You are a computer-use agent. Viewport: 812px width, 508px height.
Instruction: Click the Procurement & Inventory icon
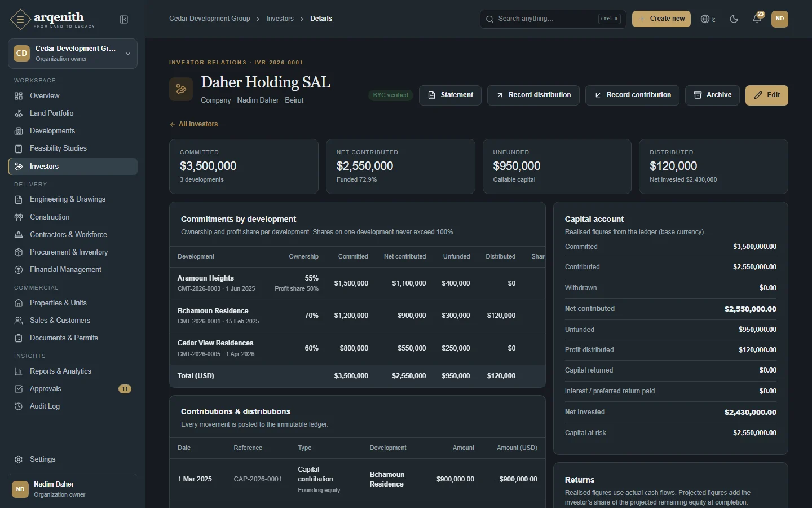point(19,252)
